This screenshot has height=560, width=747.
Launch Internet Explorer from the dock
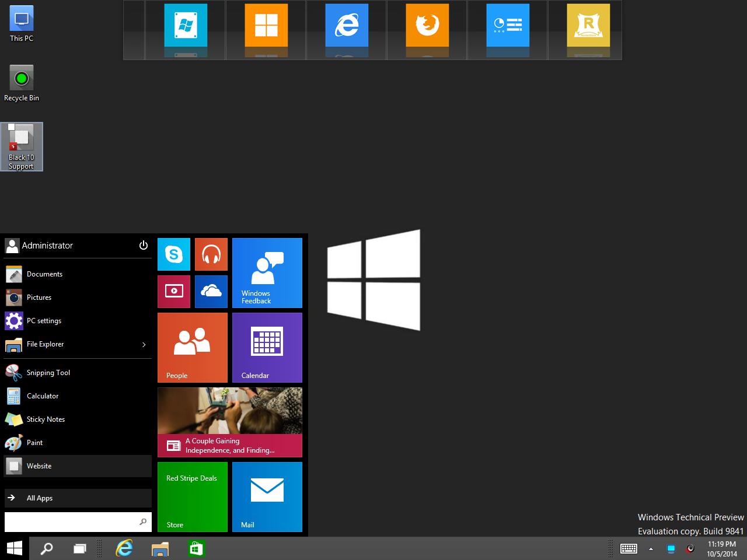point(347,25)
